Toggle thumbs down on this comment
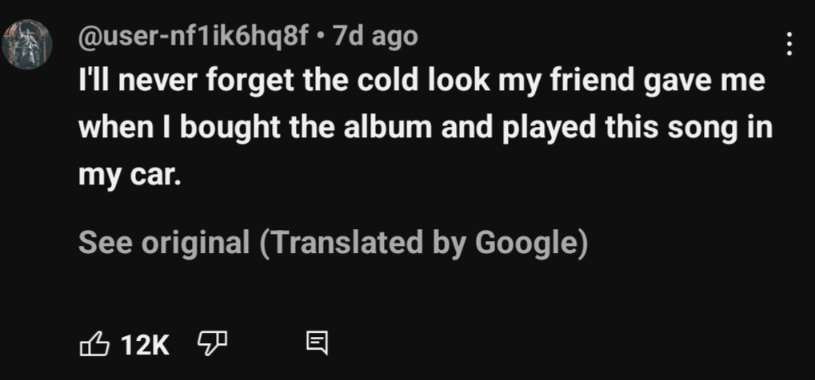The image size is (815, 380). tap(213, 344)
